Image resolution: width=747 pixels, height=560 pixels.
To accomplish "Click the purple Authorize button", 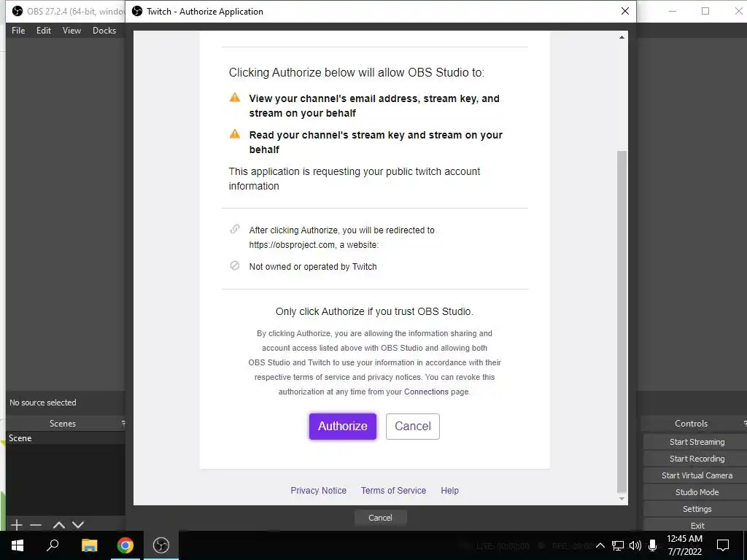I will pos(343,426).
